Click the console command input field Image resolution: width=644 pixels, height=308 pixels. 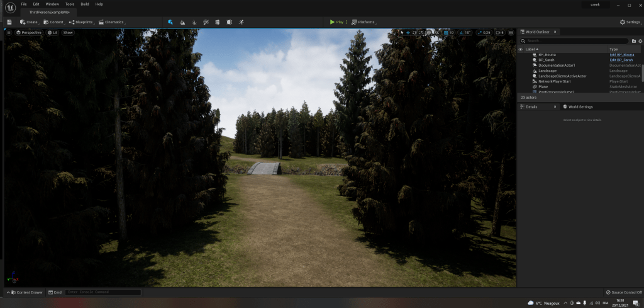pyautogui.click(x=103, y=292)
